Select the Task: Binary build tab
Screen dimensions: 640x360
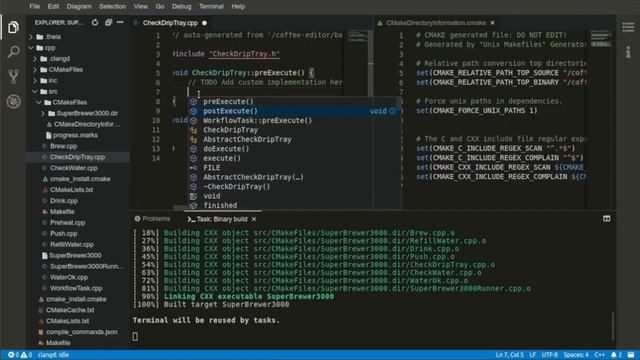tap(222, 219)
